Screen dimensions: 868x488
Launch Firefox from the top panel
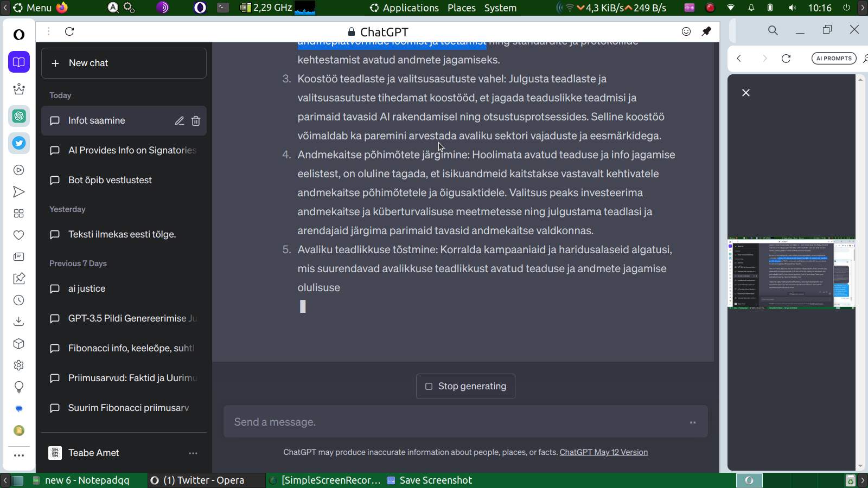tap(62, 8)
